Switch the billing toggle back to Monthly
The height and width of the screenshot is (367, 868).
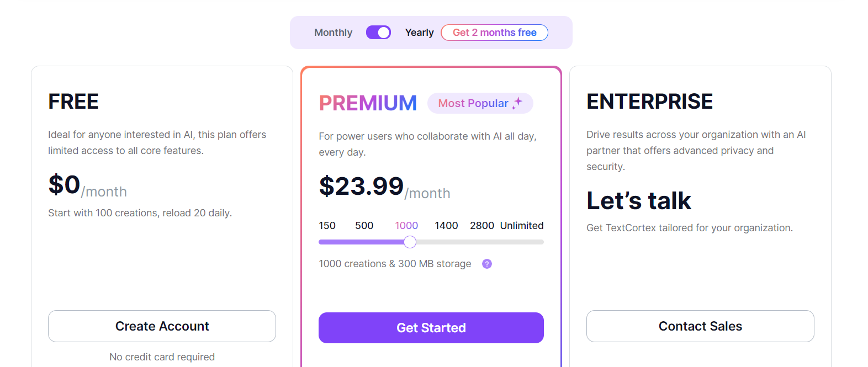tap(378, 32)
